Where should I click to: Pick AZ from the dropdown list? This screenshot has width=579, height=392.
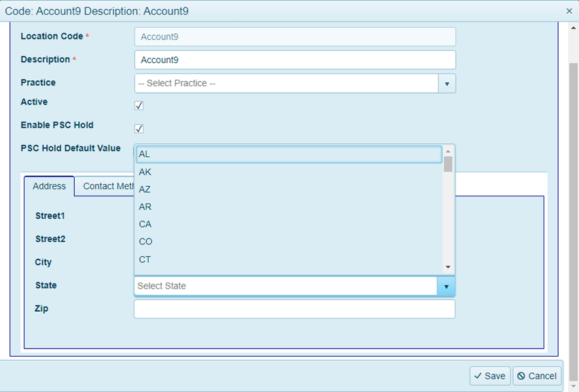[289, 190]
